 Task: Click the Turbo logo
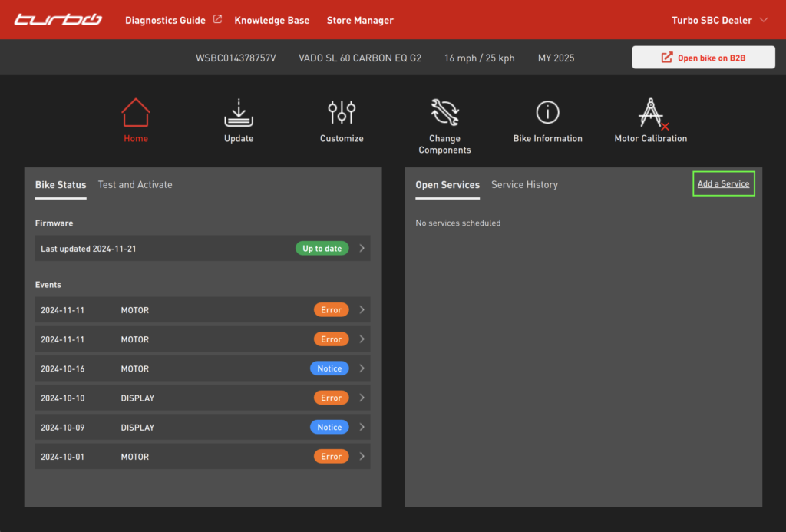[58, 20]
